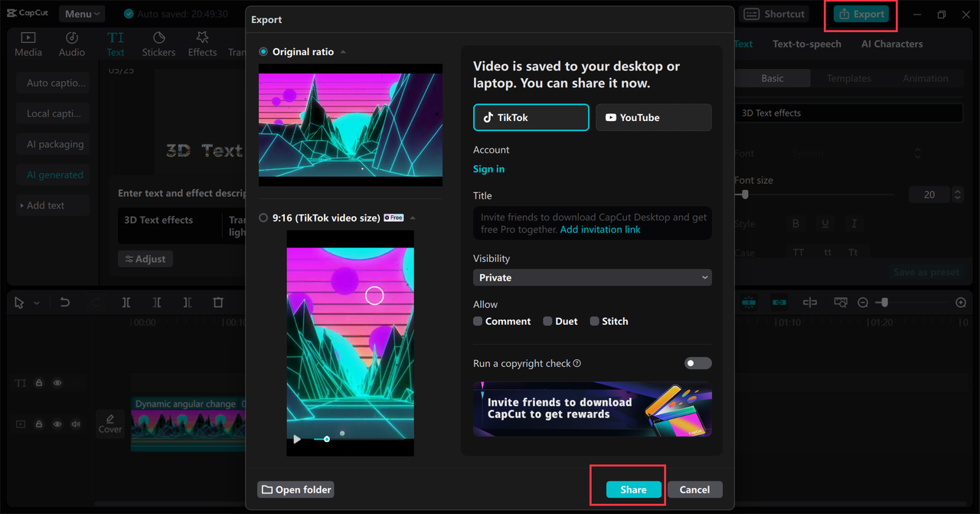This screenshot has width=980, height=514.
Task: Collapse the 9:16 preview arrow
Action: [413, 218]
